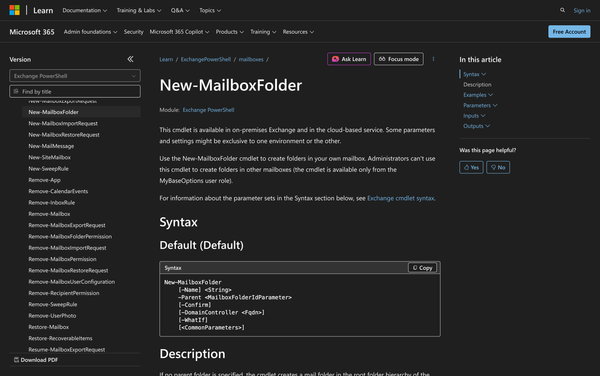600x376 pixels.
Task: Open Remove-MailboxExportRequest in sidebar
Action: click(67, 225)
